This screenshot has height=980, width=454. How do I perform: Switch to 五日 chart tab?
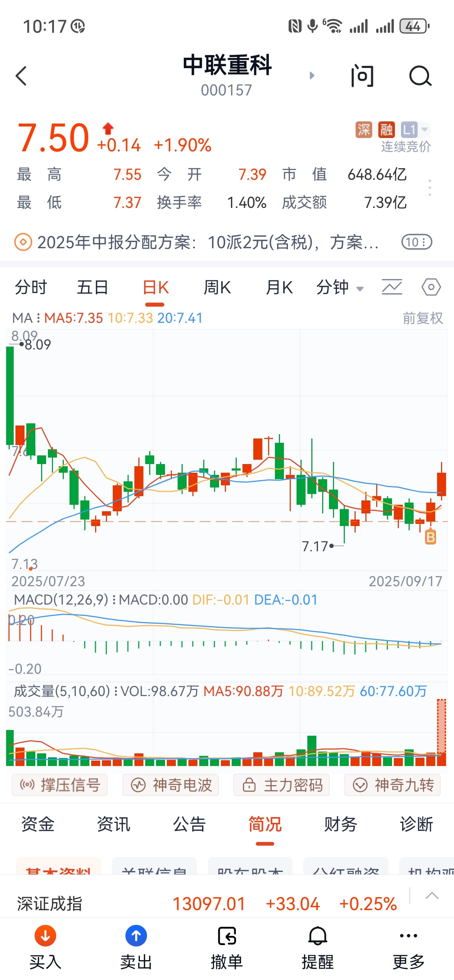coord(93,287)
